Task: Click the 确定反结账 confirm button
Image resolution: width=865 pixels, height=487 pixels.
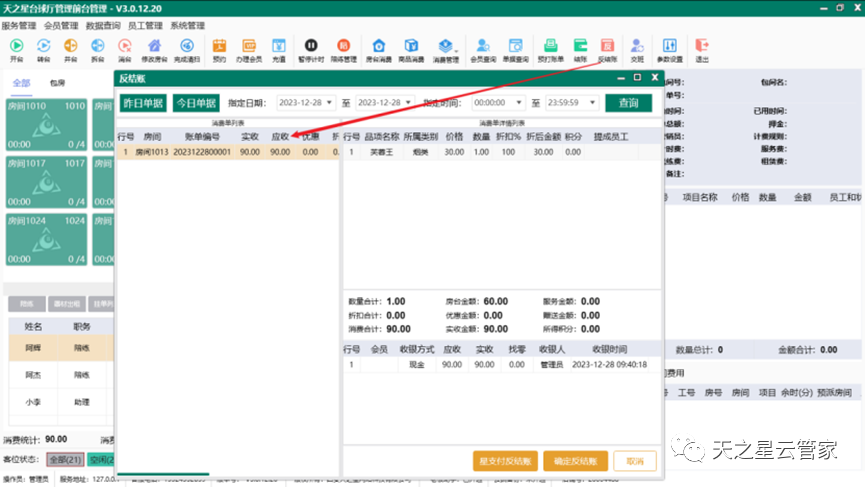Action: click(575, 461)
